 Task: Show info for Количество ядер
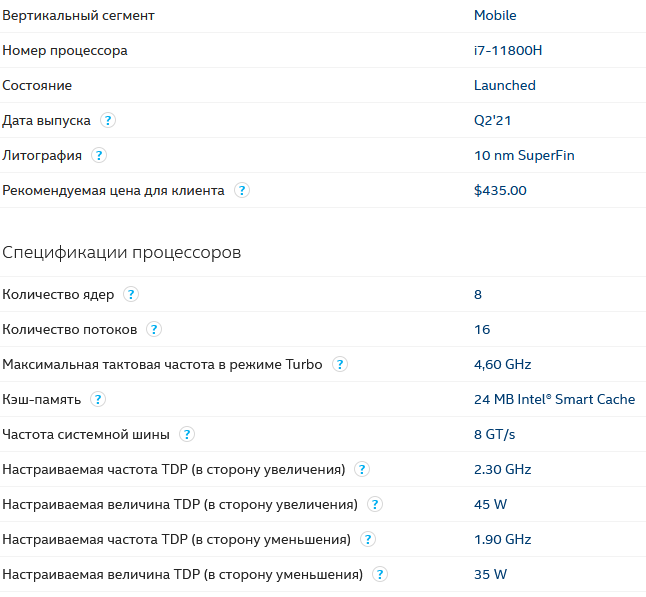[131, 295]
